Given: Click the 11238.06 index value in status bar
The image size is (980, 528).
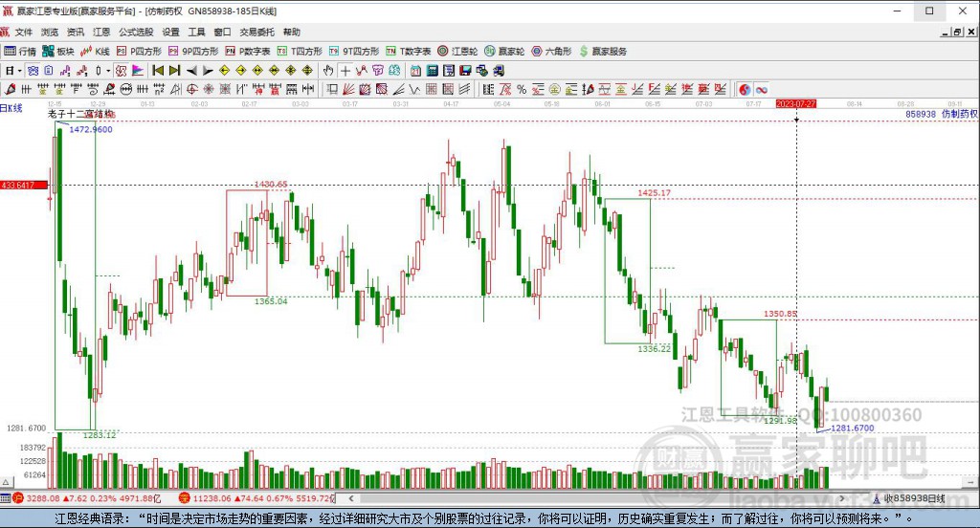Looking at the screenshot, I should click(x=210, y=498).
